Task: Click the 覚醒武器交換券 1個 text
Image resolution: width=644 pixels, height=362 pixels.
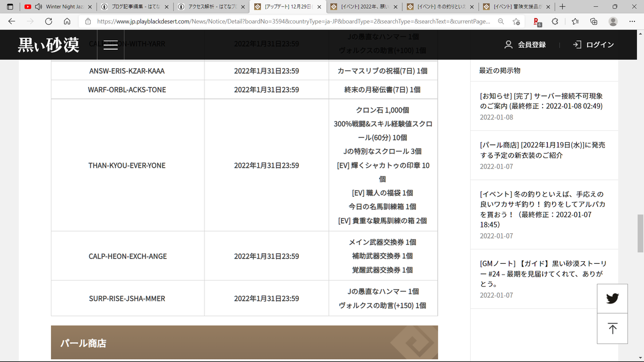Action: coord(383,270)
